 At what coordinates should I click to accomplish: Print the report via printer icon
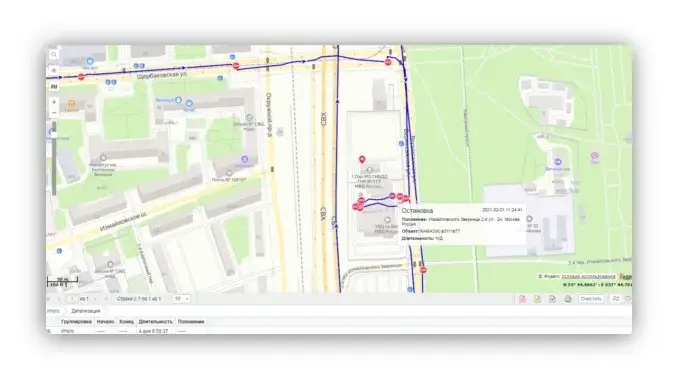tap(568, 299)
